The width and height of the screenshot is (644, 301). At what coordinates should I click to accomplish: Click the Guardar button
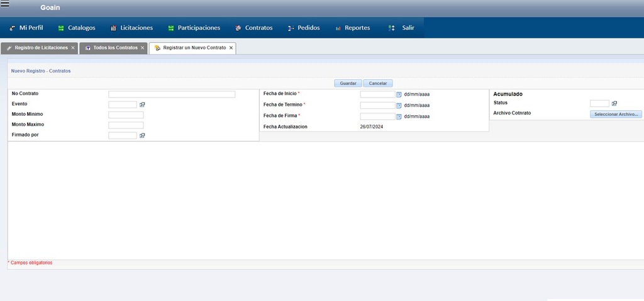[x=348, y=83]
